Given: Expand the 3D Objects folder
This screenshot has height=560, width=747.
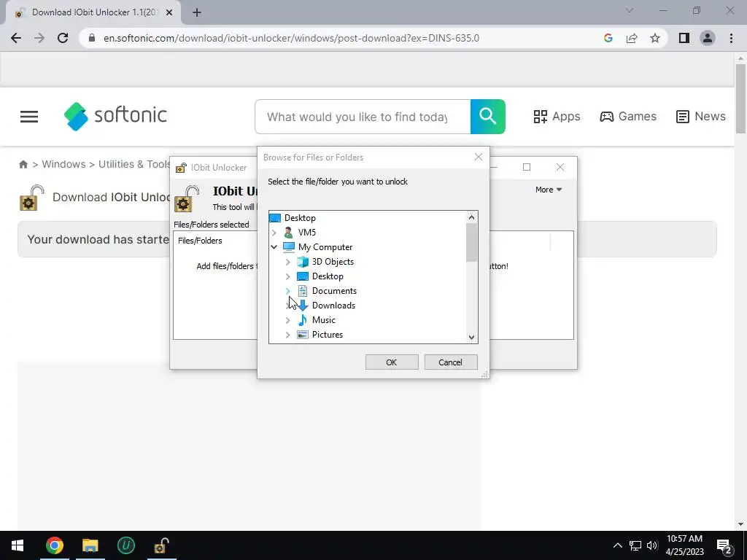Looking at the screenshot, I should (x=287, y=262).
